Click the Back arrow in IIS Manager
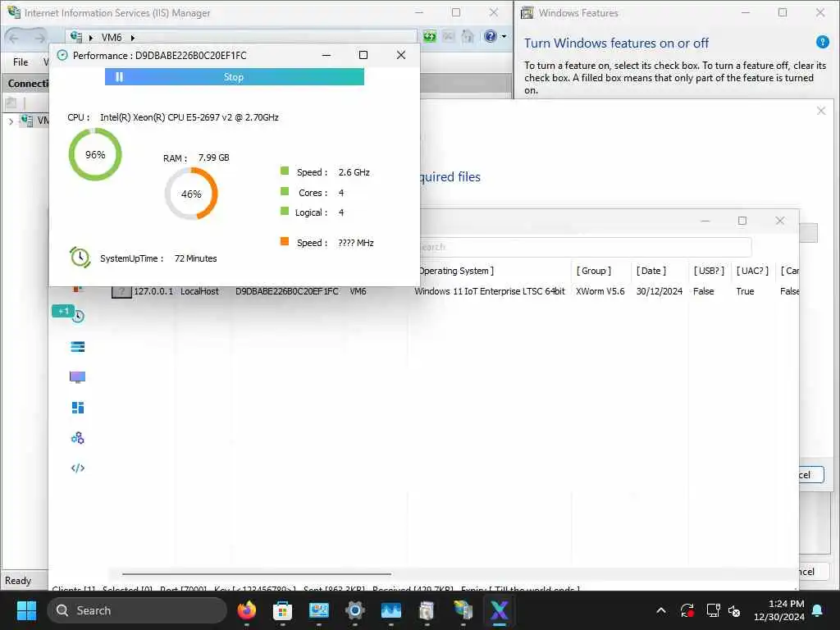840x630 pixels. pyautogui.click(x=15, y=38)
